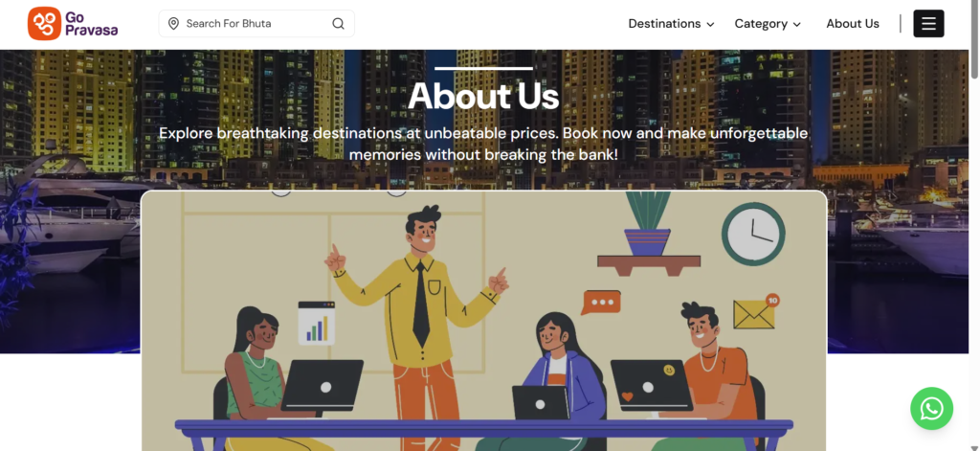Screen dimensions: 980x451
Task: Expand the Category dropdown menu
Action: [768, 24]
